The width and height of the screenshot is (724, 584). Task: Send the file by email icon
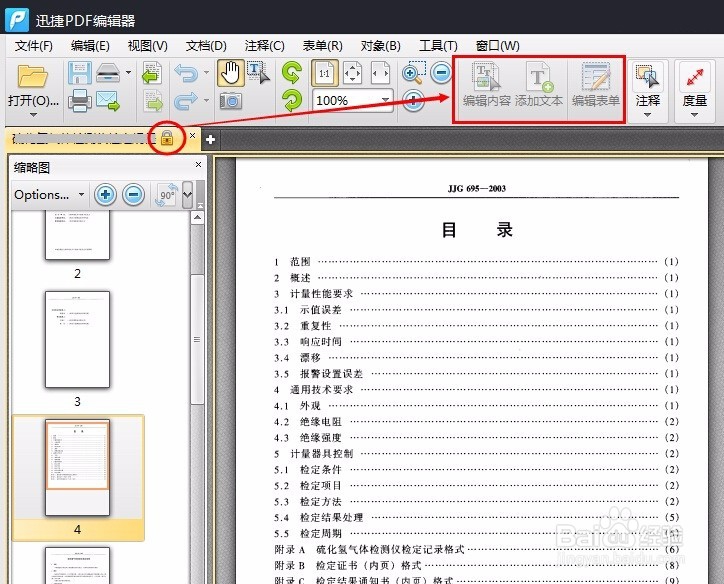click(108, 101)
